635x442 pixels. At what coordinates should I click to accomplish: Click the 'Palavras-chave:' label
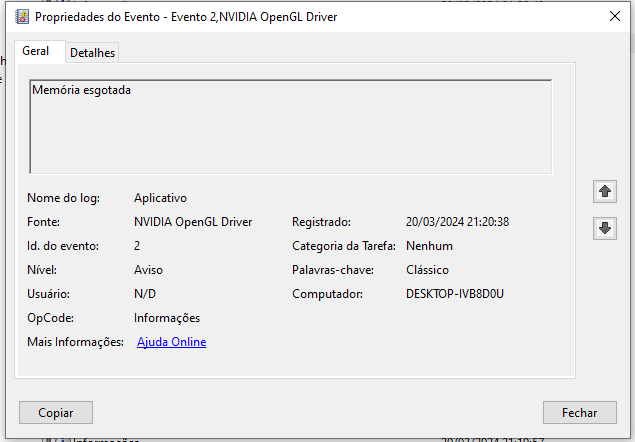(x=333, y=270)
